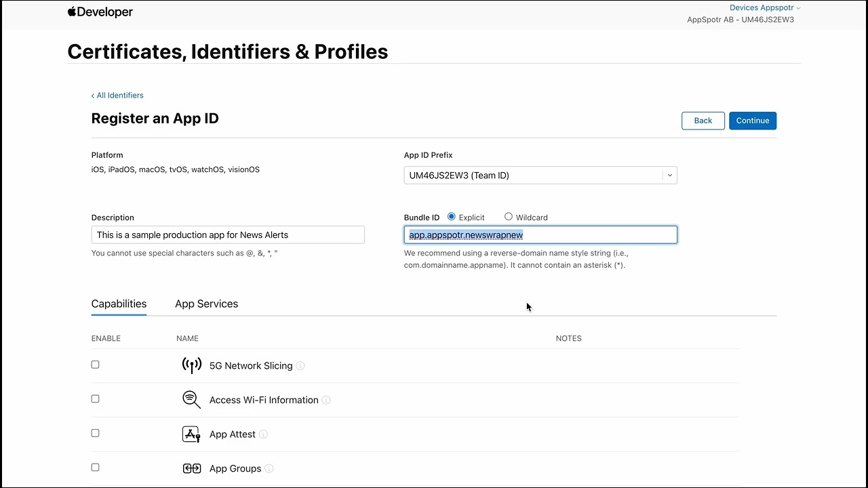Click the Certificates, Identifiers & Profiles heading
The width and height of the screenshot is (868, 488).
[228, 52]
